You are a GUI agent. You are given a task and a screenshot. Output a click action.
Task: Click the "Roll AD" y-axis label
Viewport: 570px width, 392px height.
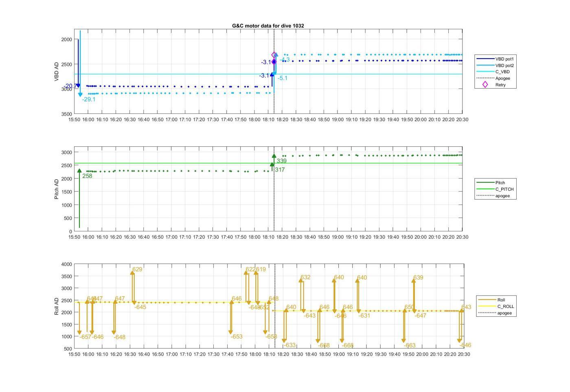[x=57, y=306]
